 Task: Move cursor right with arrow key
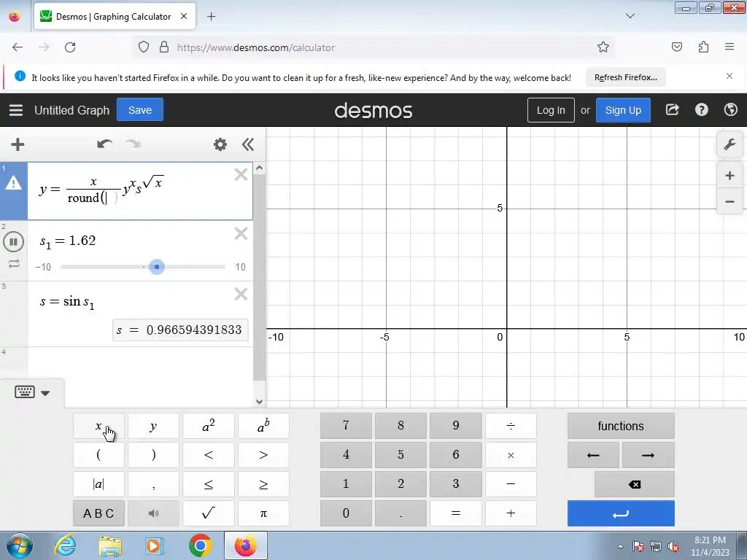(648, 455)
